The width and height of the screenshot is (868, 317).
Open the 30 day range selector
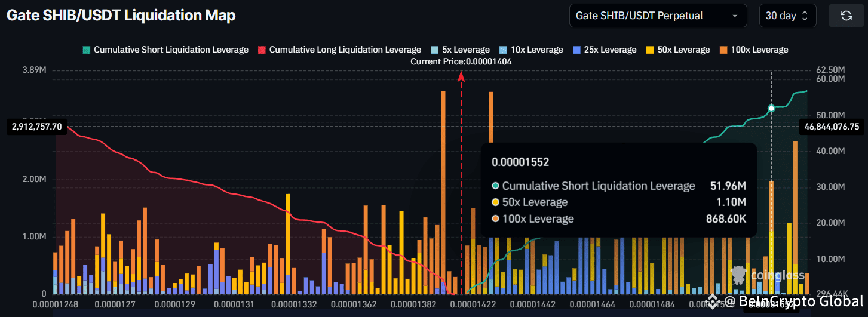click(x=787, y=16)
